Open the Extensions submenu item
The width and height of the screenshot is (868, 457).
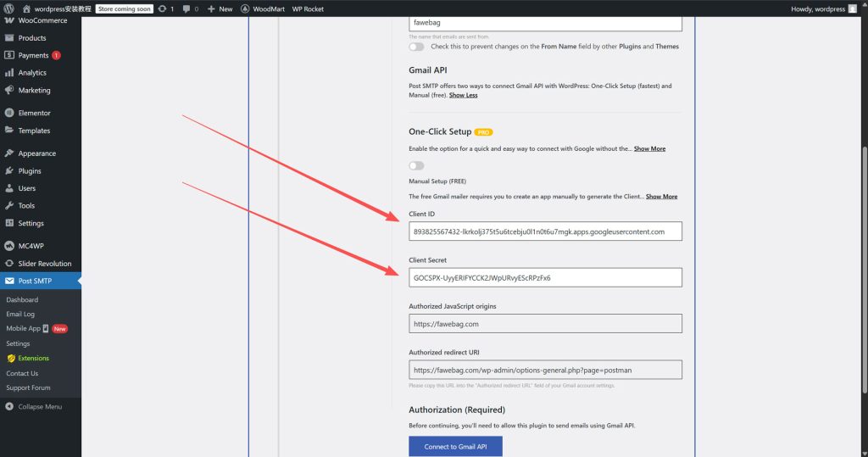pyautogui.click(x=33, y=359)
